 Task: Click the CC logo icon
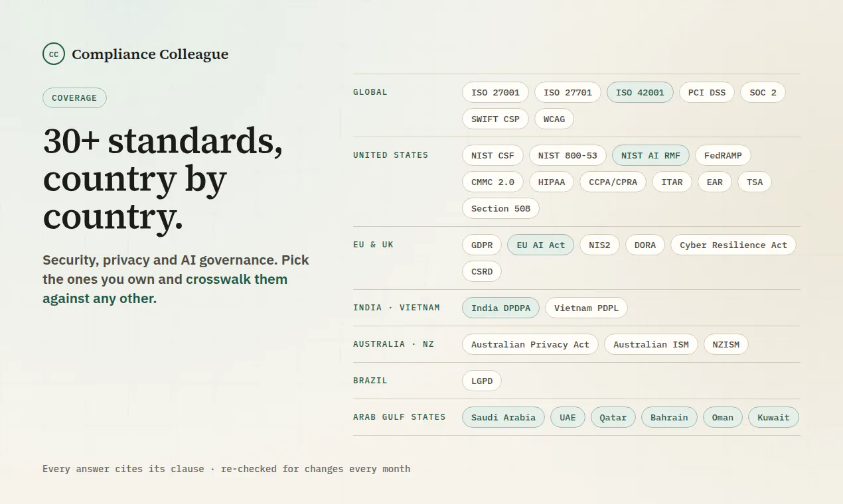[x=54, y=54]
